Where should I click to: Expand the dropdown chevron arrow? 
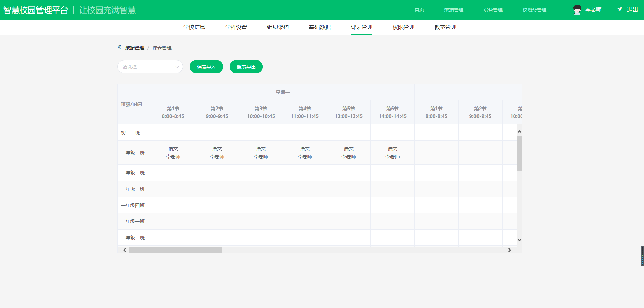(x=177, y=67)
